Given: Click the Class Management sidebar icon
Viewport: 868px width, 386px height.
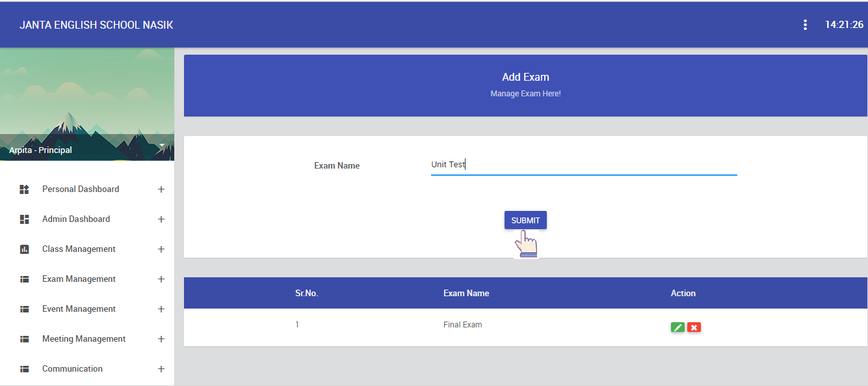Looking at the screenshot, I should pos(25,249).
